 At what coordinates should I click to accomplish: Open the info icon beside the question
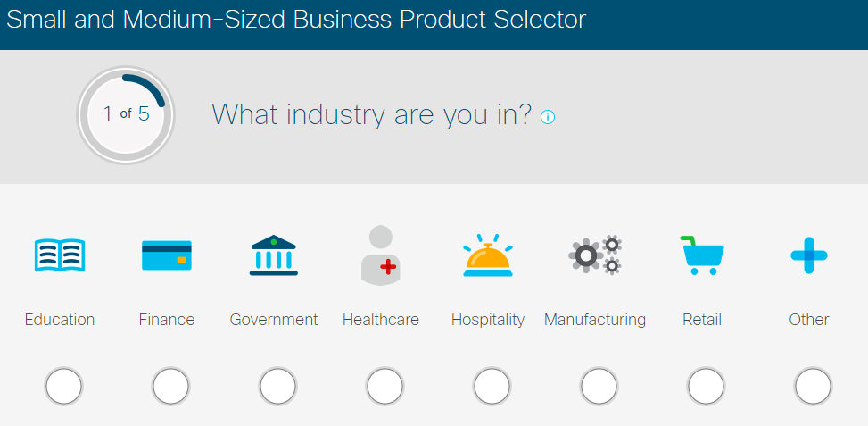[548, 117]
